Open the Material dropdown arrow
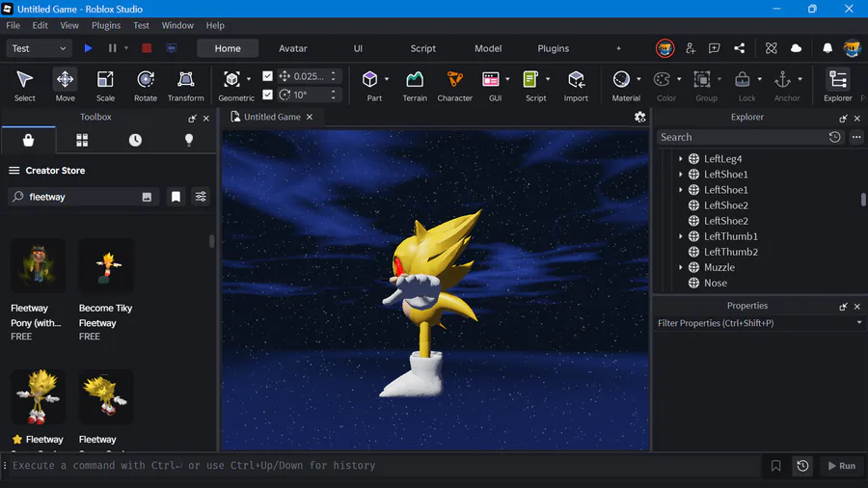 [638, 79]
